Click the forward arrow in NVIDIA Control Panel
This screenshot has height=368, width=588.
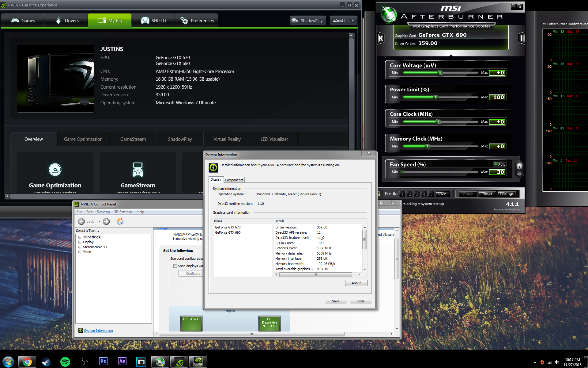click(x=106, y=221)
